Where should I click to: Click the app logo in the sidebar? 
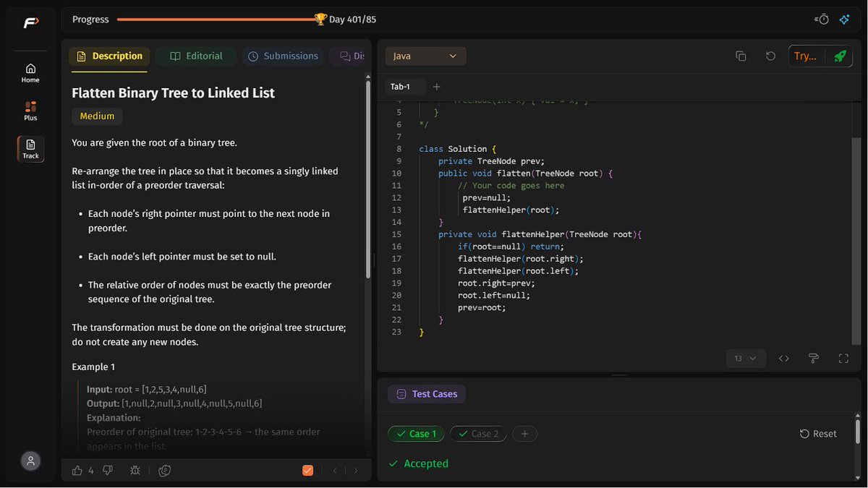point(30,23)
